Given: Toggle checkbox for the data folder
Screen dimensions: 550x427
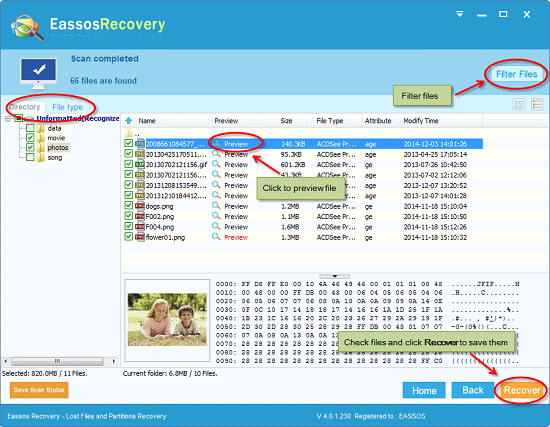Looking at the screenshot, I should tap(30, 128).
